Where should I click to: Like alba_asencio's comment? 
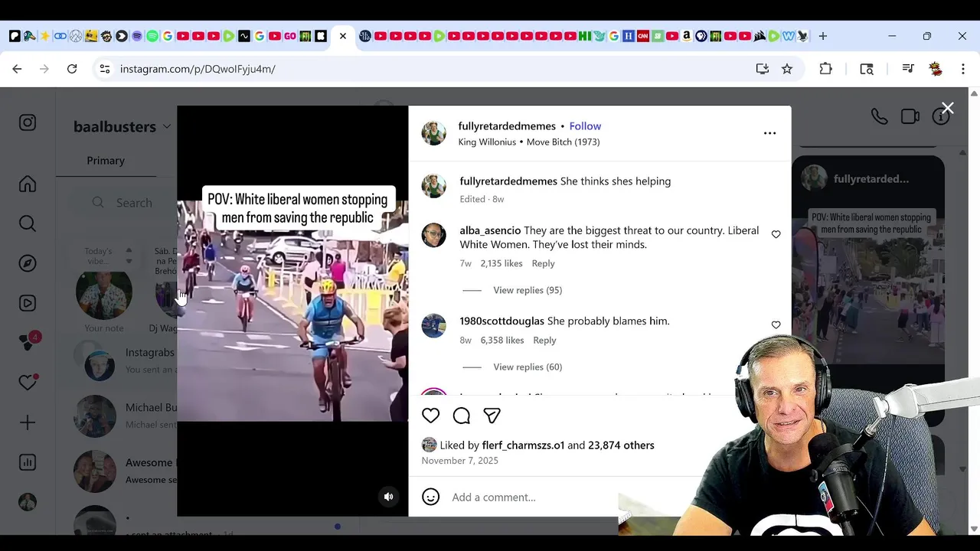pos(776,234)
